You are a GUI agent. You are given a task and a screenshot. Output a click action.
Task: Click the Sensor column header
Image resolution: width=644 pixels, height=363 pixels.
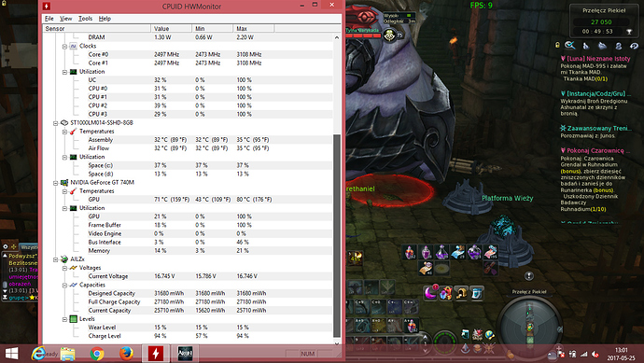tap(97, 28)
